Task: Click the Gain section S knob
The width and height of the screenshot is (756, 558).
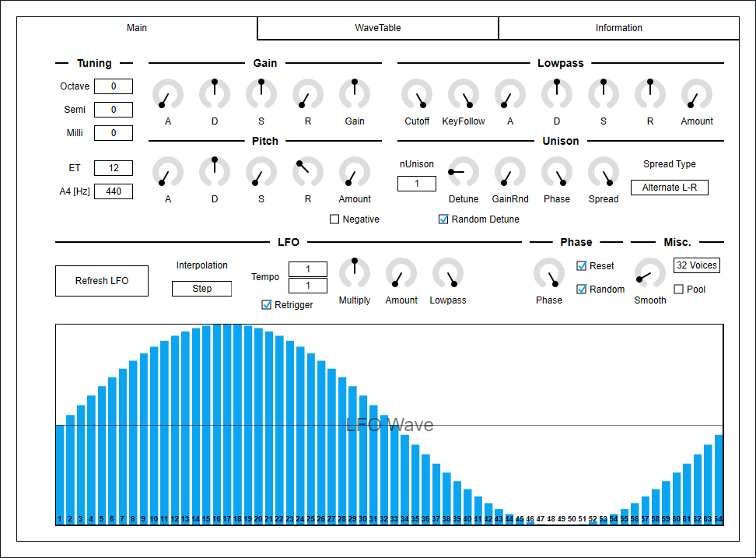Action: 261,94
